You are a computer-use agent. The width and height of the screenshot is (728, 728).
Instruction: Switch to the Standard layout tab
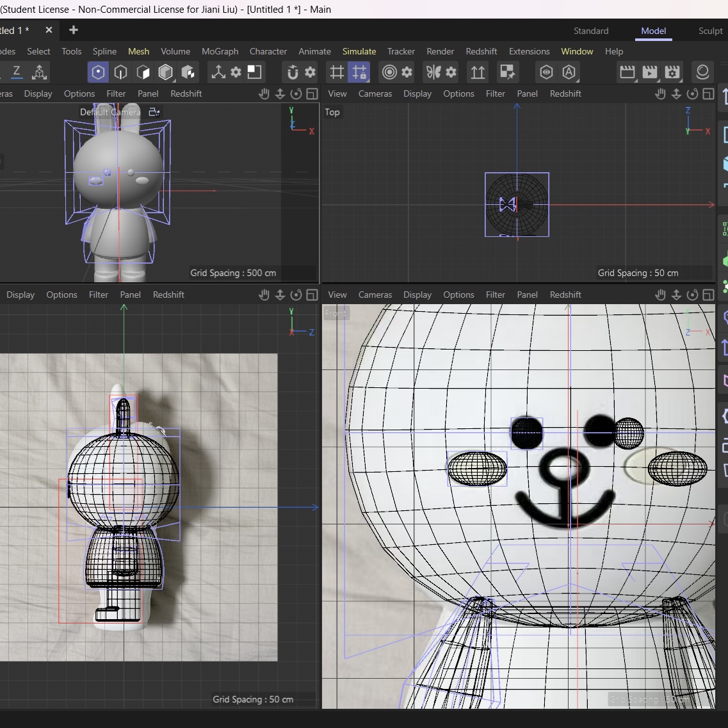click(591, 31)
